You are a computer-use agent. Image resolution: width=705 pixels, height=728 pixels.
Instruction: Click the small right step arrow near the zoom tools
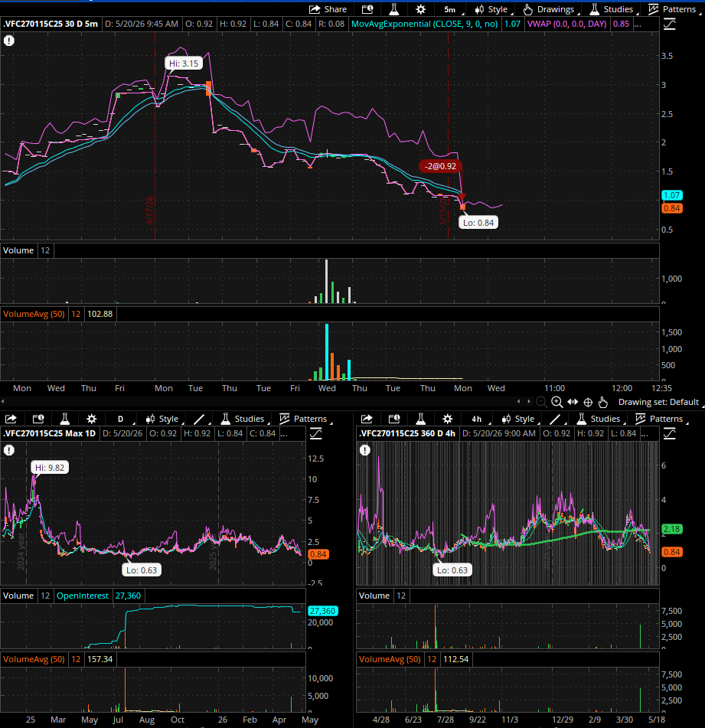pos(529,402)
